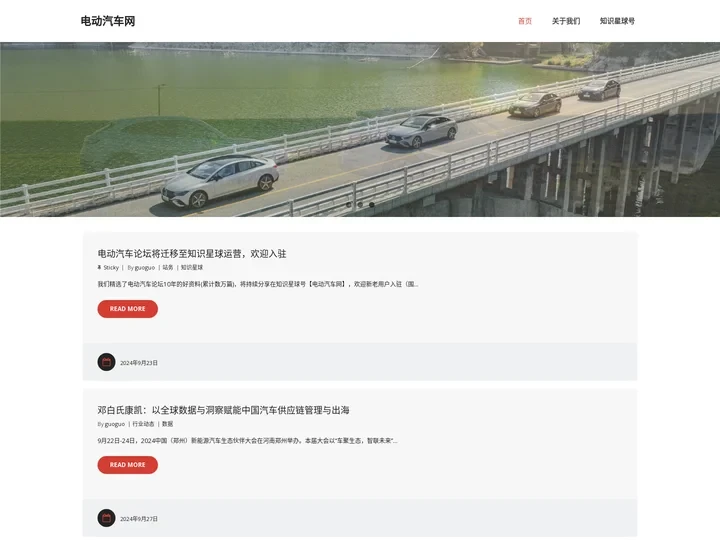Open post 电动汽车论坛将迁移至知识星球运营
Viewport: 720px width, 540px height.
coord(192,253)
